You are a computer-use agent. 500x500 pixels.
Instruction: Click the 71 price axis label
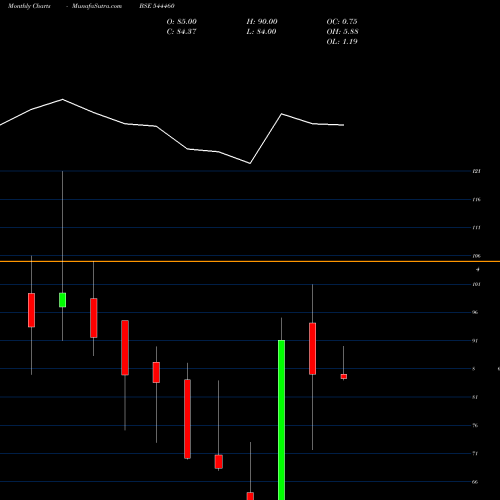[x=475, y=453]
